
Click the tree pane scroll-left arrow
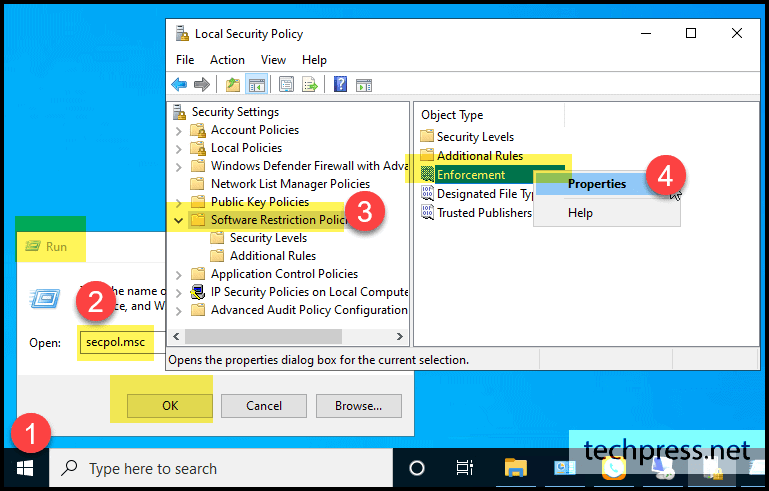pos(176,336)
